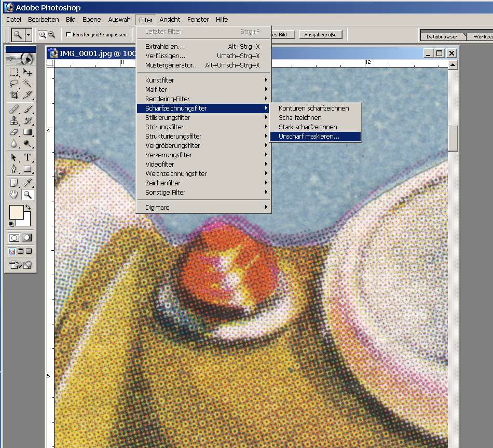Click the foreground color swatch
Screen dimensions: 493x448
pos(17,212)
